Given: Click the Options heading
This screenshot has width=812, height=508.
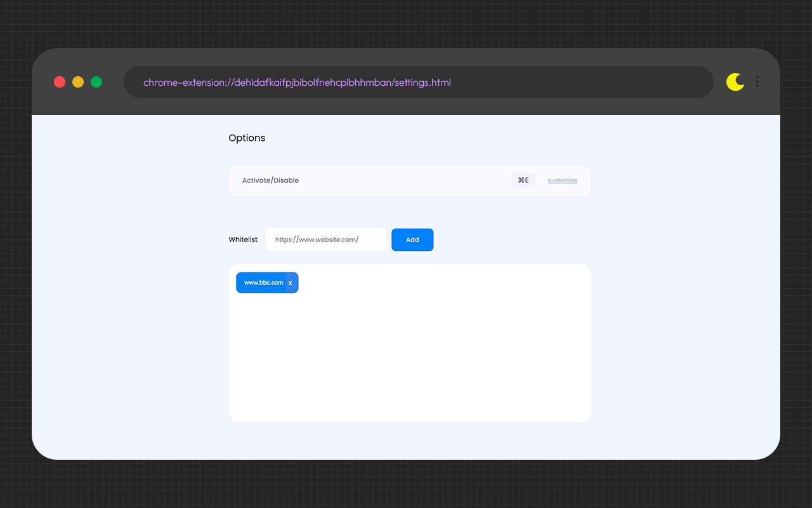Looking at the screenshot, I should click(x=247, y=138).
